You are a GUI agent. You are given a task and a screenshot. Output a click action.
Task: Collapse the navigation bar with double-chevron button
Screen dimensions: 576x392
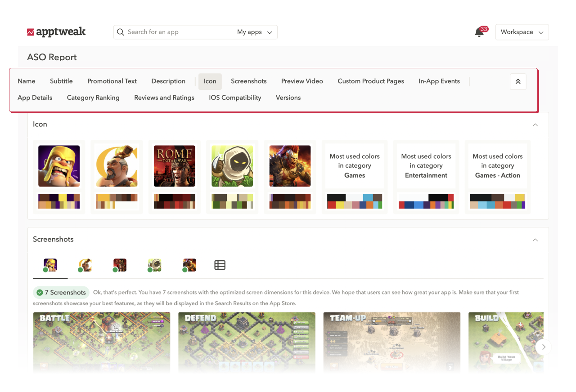pyautogui.click(x=518, y=81)
